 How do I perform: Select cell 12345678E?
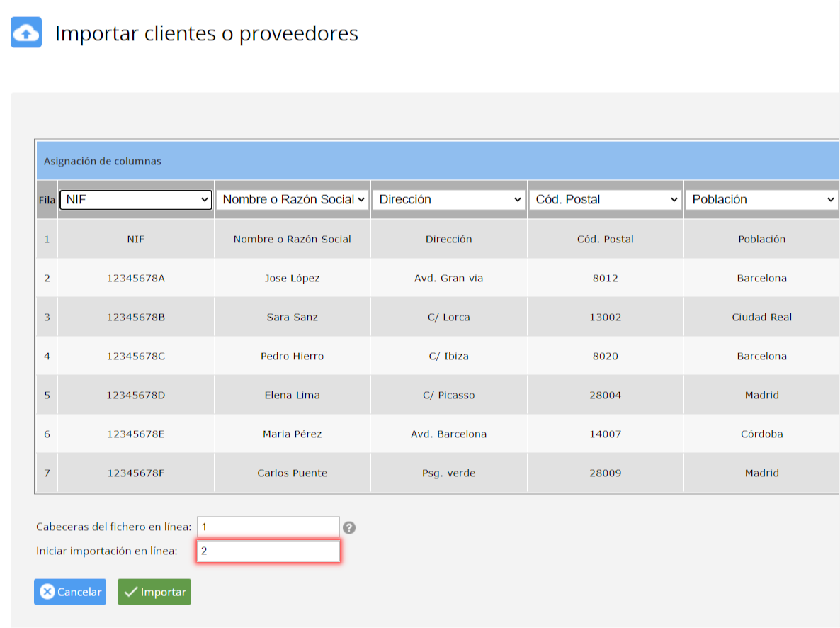(136, 434)
